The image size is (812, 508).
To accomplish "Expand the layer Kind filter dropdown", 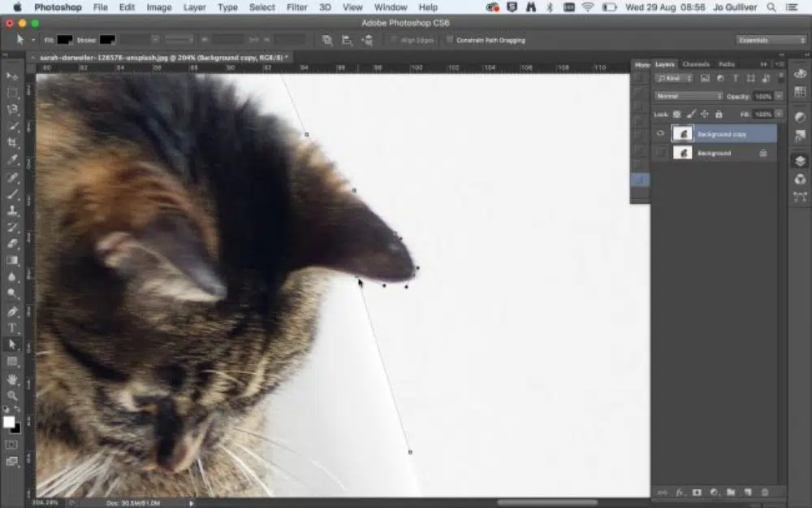I will click(x=672, y=78).
